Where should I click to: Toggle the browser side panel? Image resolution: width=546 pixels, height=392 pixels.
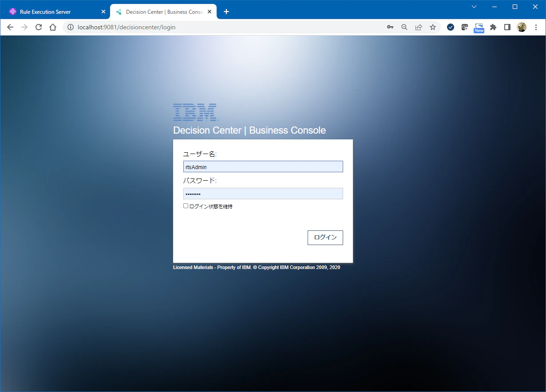pyautogui.click(x=507, y=27)
